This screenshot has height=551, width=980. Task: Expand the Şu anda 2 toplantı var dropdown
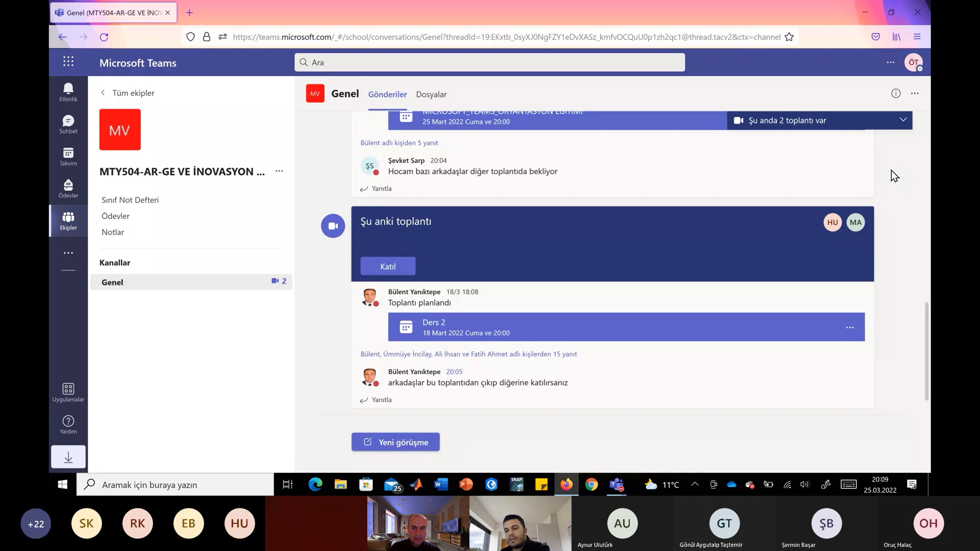pos(903,120)
